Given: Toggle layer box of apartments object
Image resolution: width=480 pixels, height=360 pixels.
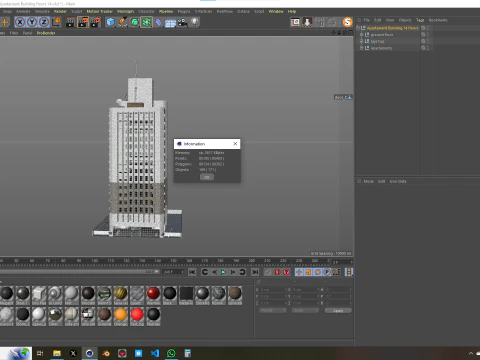Looking at the screenshot, I should (x=423, y=48).
